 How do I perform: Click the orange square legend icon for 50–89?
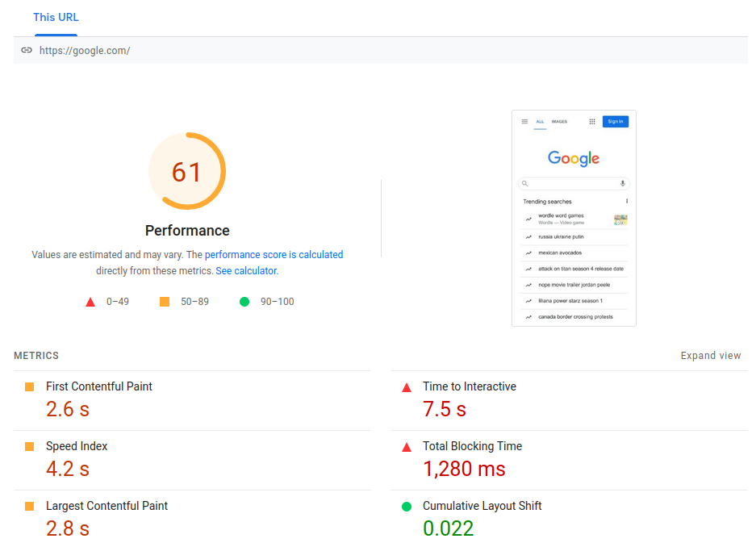(x=165, y=302)
